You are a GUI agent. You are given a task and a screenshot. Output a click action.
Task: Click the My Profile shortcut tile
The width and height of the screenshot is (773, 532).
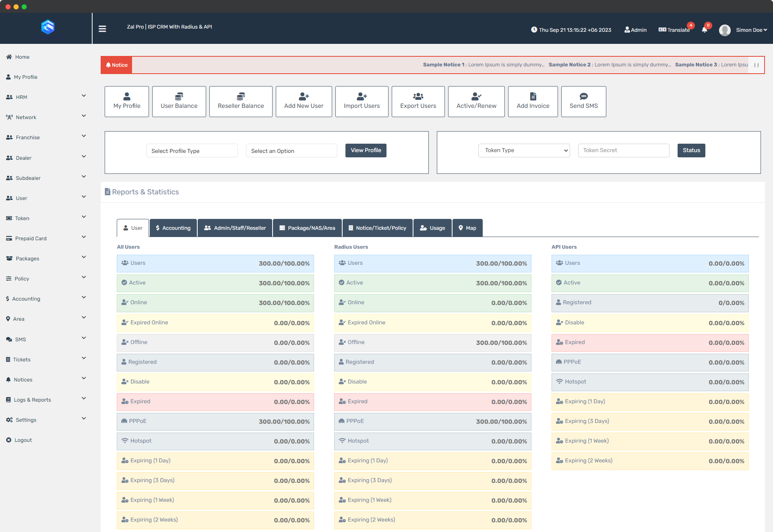coord(127,101)
